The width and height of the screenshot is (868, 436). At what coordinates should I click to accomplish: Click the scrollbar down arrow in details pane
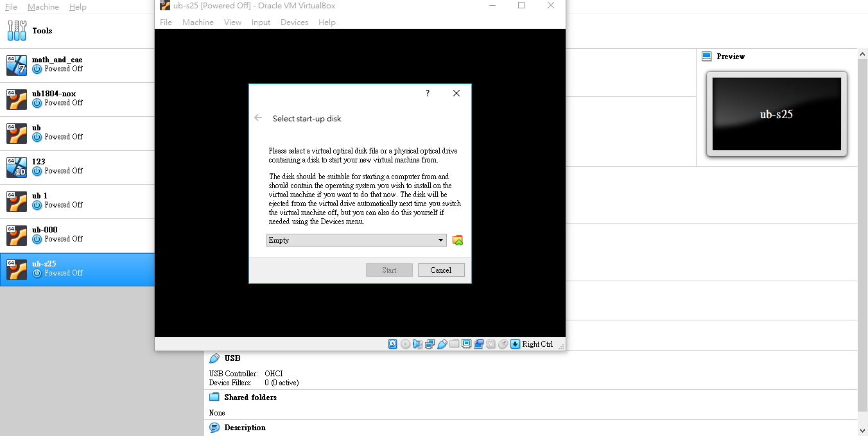point(863,430)
